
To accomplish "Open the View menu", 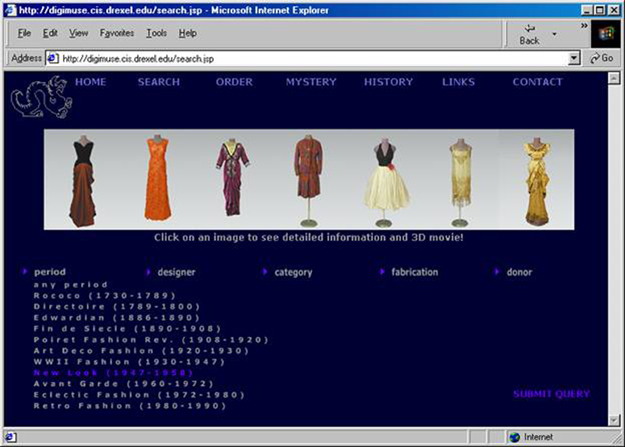I will pos(79,33).
